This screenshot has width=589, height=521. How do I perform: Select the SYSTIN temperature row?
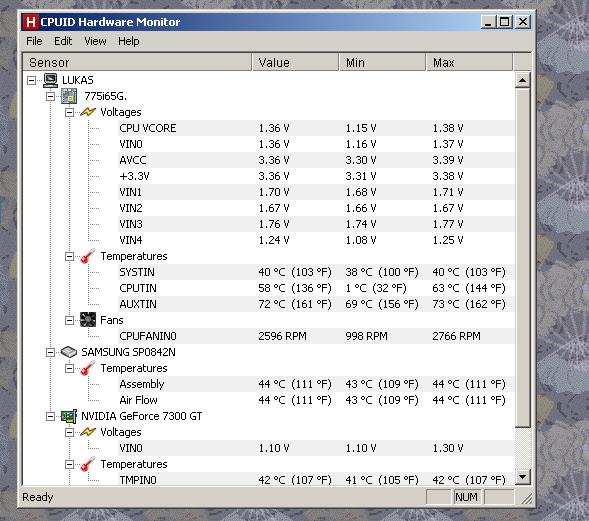click(x=316, y=272)
